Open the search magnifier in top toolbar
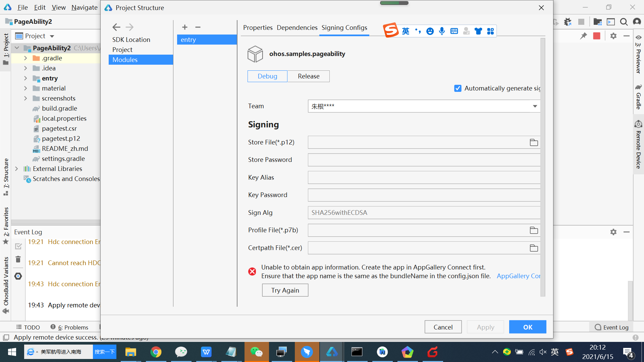 tap(624, 22)
